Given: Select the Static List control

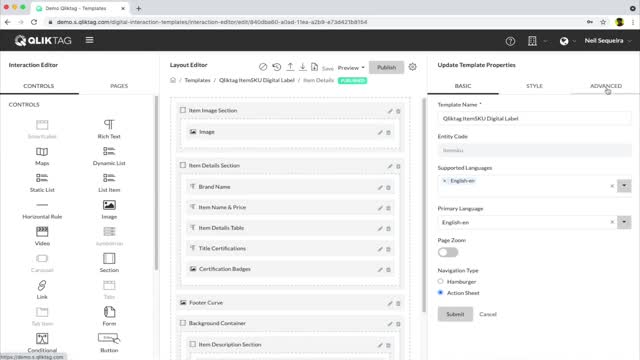Looking at the screenshot, I should pos(42,183).
